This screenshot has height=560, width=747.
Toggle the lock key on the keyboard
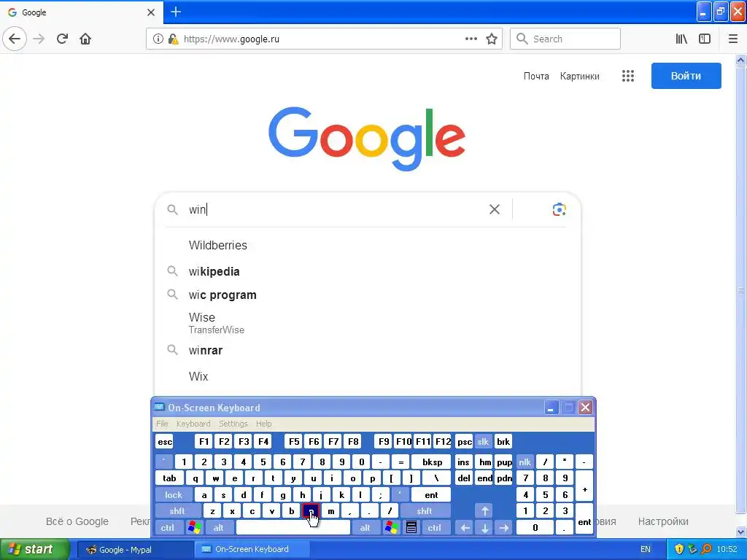[x=174, y=495]
